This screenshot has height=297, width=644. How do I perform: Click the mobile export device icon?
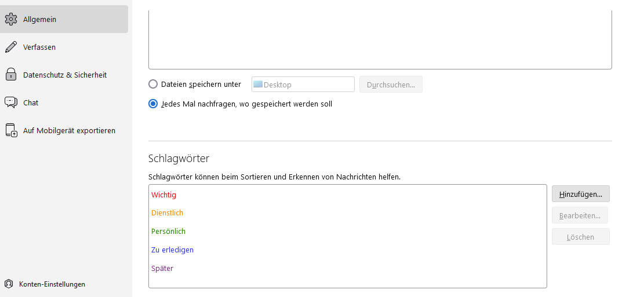click(x=11, y=131)
